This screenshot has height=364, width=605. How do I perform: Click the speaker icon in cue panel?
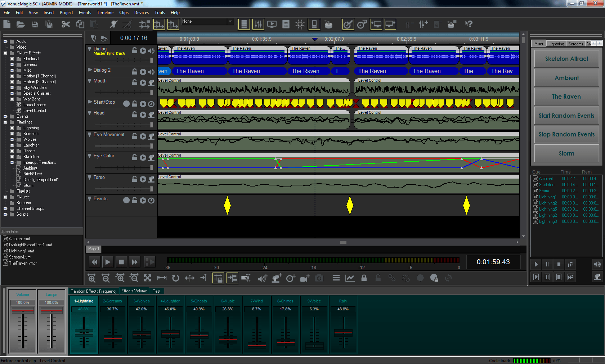click(597, 264)
